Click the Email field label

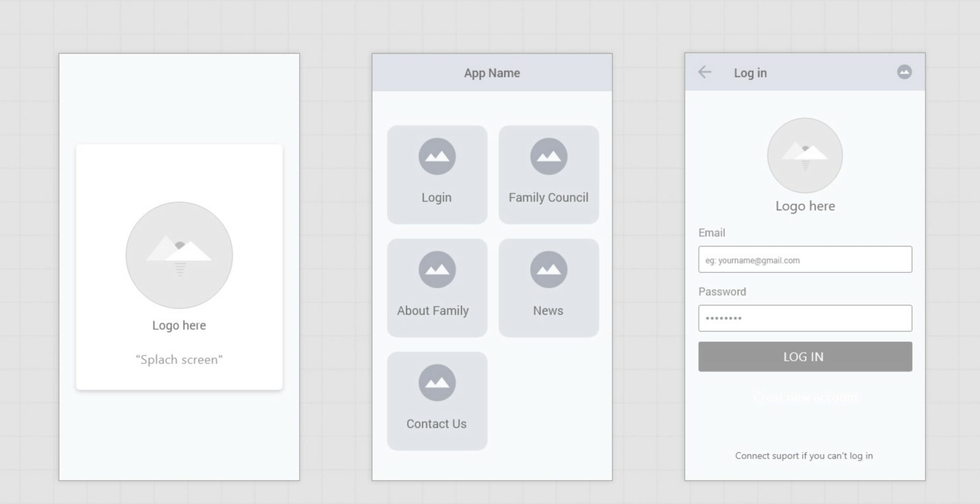(x=711, y=232)
